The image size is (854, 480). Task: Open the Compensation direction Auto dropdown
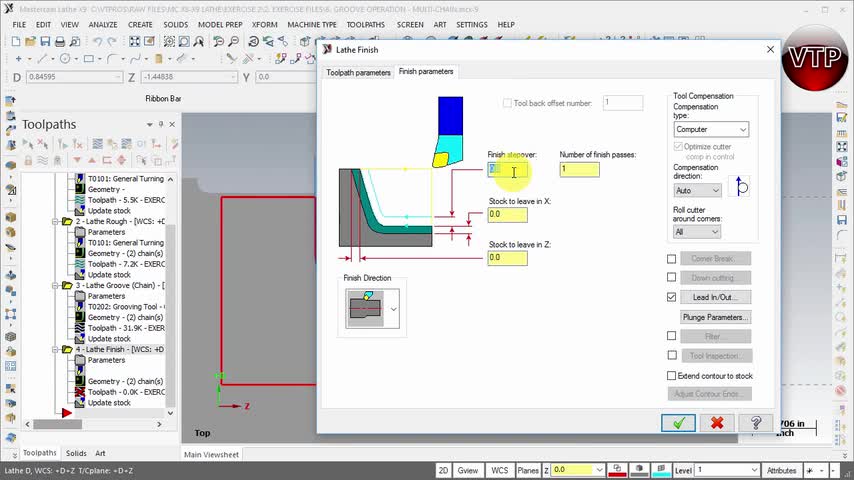698,191
